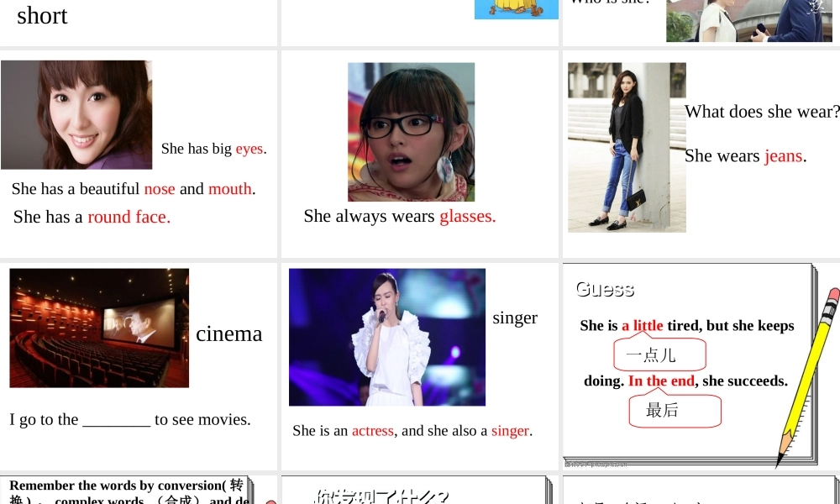Select the 'cinema' label next to theater
Screen dimensions: 840x504
click(x=228, y=333)
